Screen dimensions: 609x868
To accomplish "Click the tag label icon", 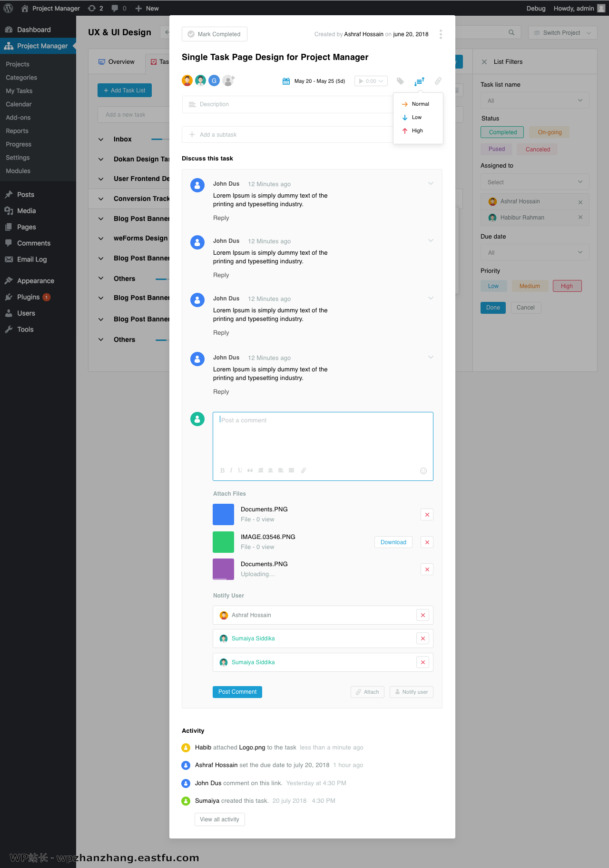I will coord(400,81).
